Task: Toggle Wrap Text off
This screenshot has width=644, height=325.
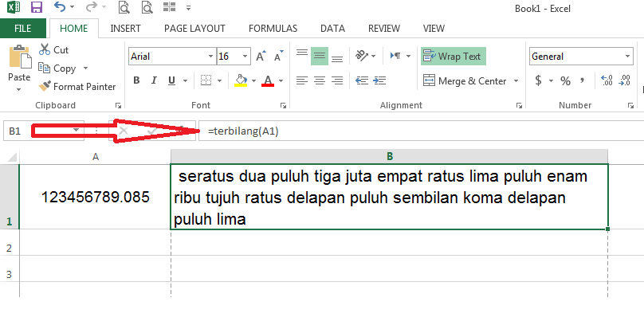Action: (453, 57)
